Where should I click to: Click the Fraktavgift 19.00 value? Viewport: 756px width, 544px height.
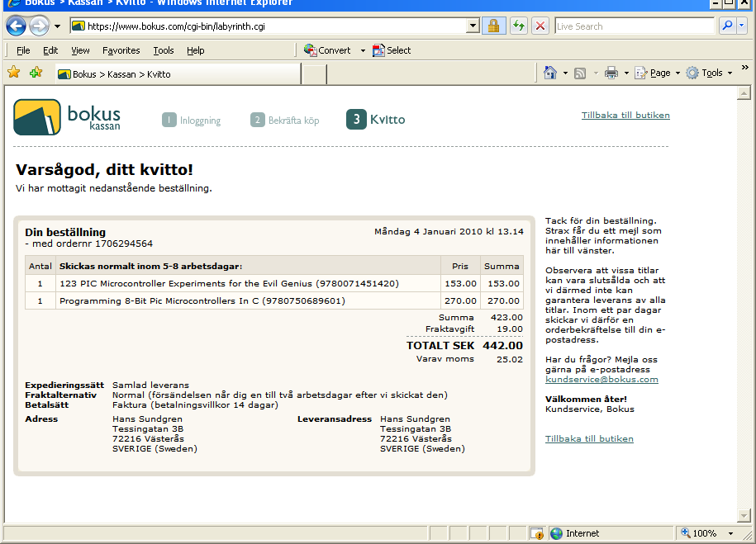[x=510, y=329]
